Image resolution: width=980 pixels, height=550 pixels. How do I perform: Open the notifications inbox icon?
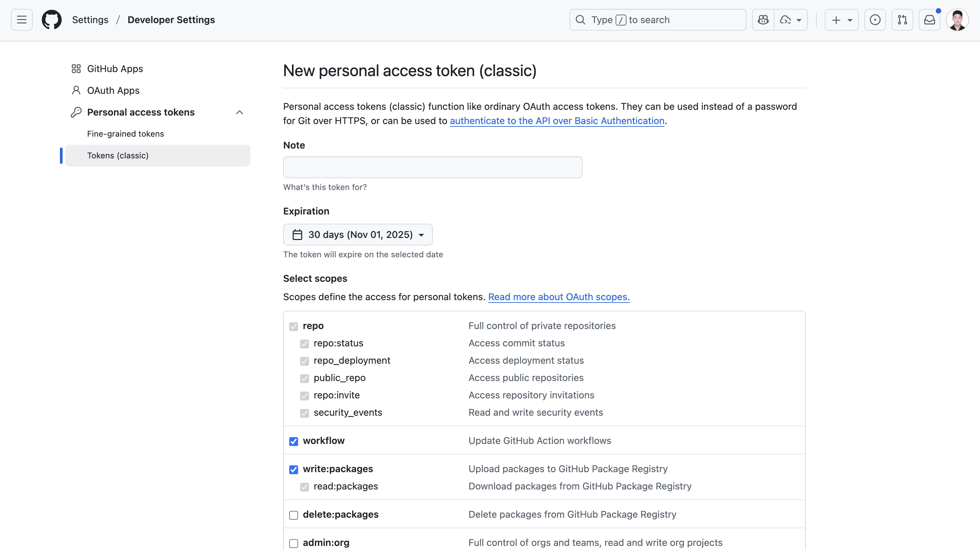(929, 20)
